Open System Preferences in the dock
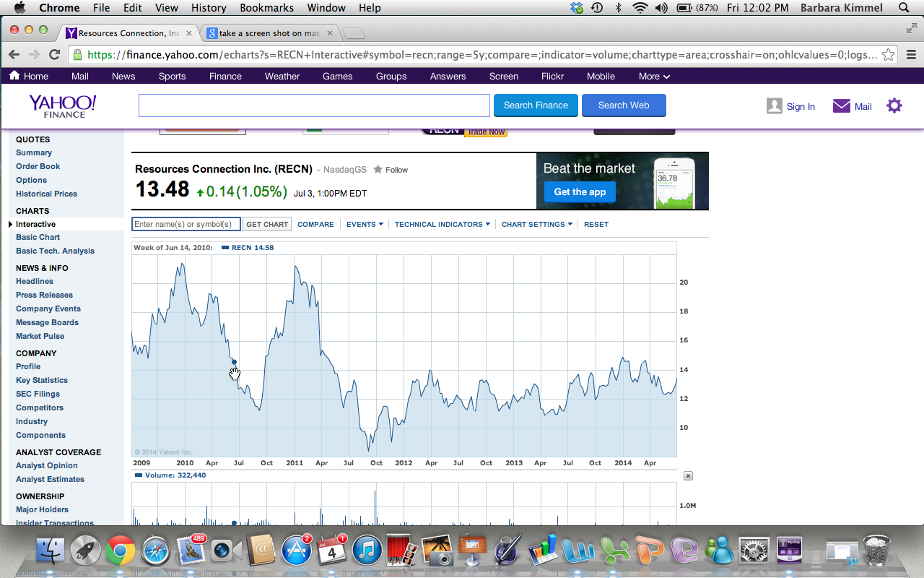This screenshot has height=578, width=924. coord(754,551)
